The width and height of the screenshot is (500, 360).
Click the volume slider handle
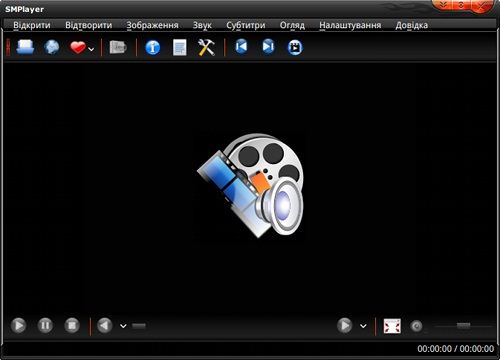pos(463,326)
